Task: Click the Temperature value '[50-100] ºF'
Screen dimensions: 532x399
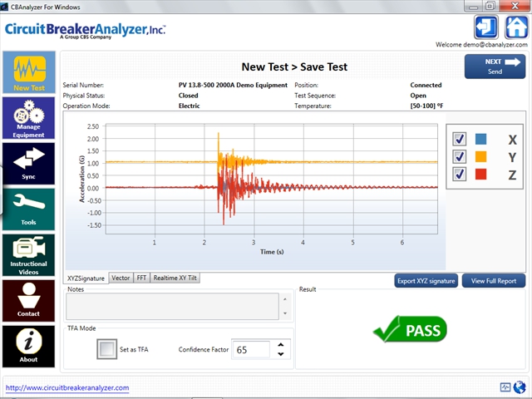Action: (x=426, y=106)
